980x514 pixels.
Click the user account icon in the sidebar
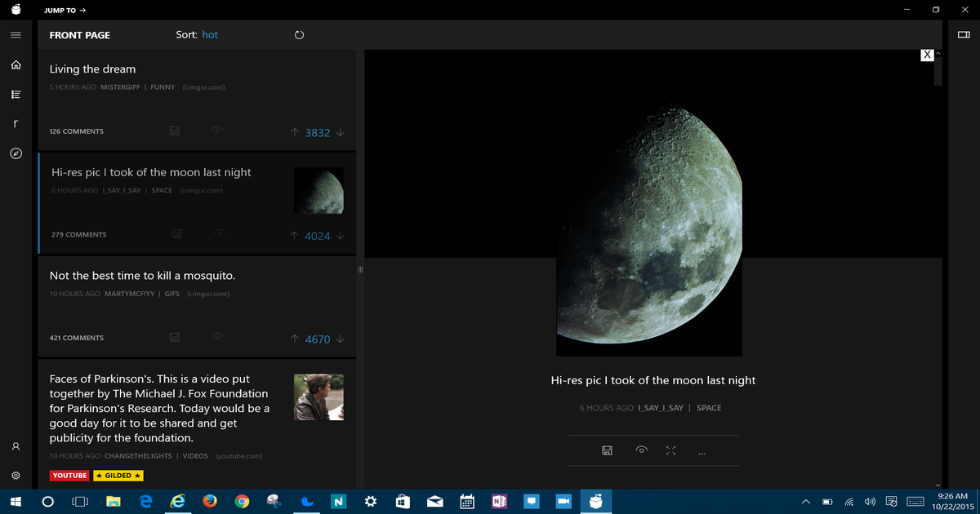click(x=16, y=446)
